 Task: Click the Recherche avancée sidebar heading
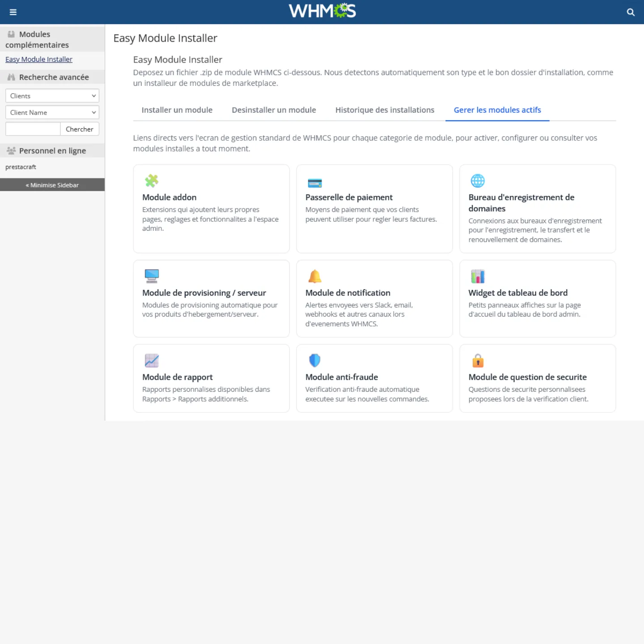point(54,77)
